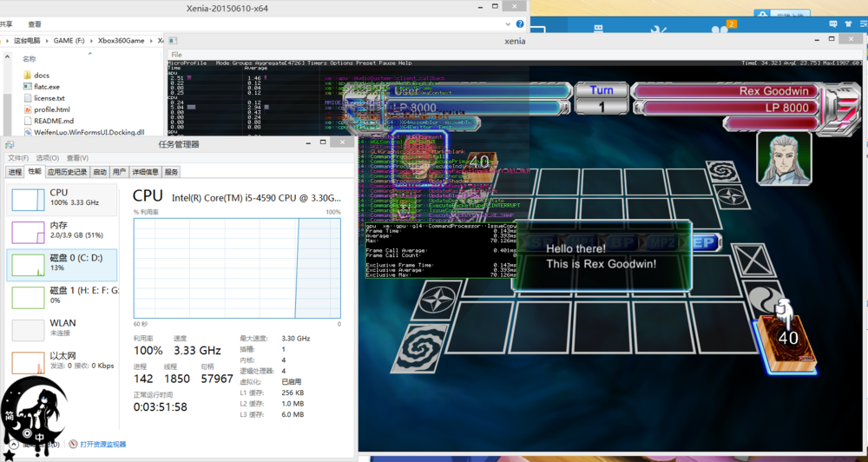This screenshot has width=868, height=462.
Task: Select CPU in performance sidebar
Action: click(62, 200)
